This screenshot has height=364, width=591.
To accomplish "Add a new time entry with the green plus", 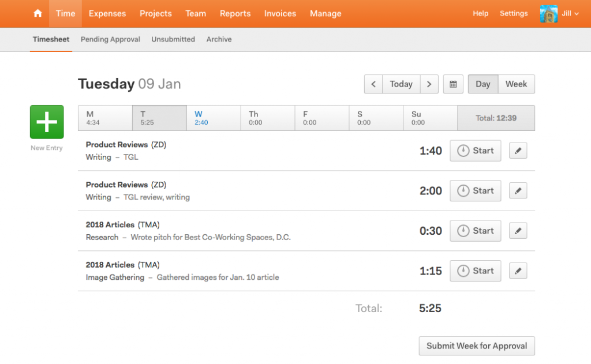I will coord(47,122).
